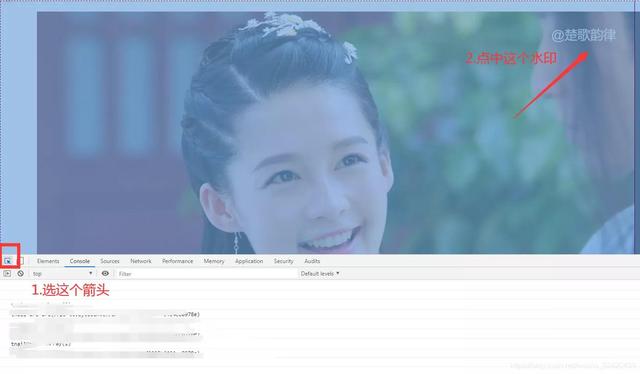This screenshot has height=374, width=640.
Task: Toggle the device toolbar icon
Action: coord(21,261)
